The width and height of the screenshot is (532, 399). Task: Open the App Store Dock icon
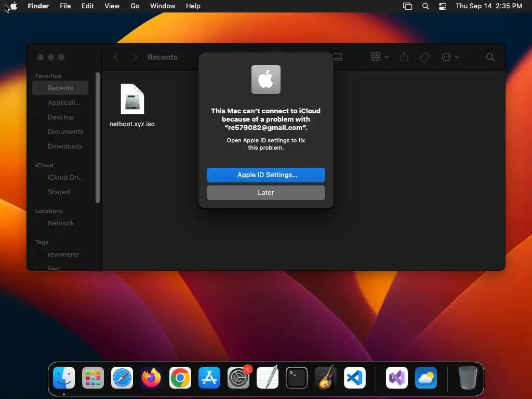pyautogui.click(x=209, y=378)
